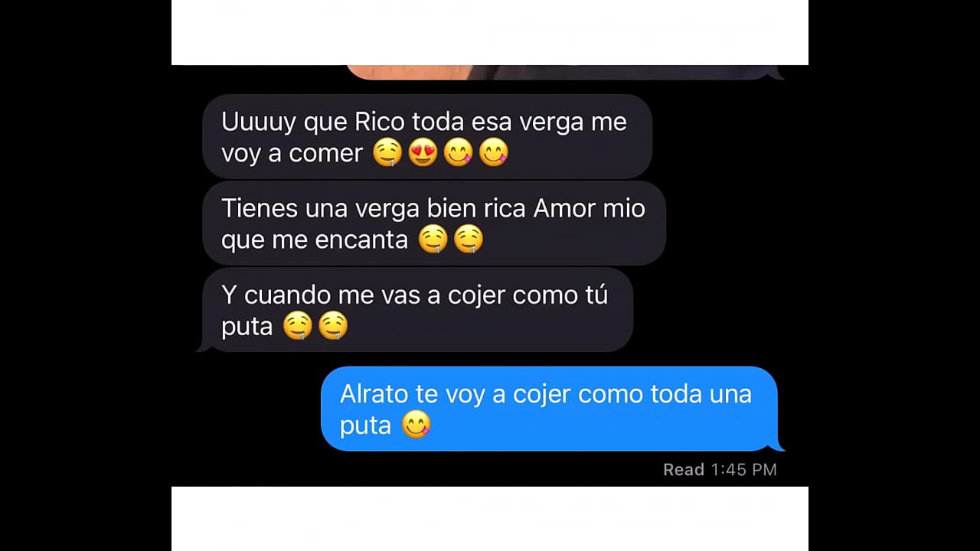
Task: Click the white bar below the conversation
Action: pos(490,519)
